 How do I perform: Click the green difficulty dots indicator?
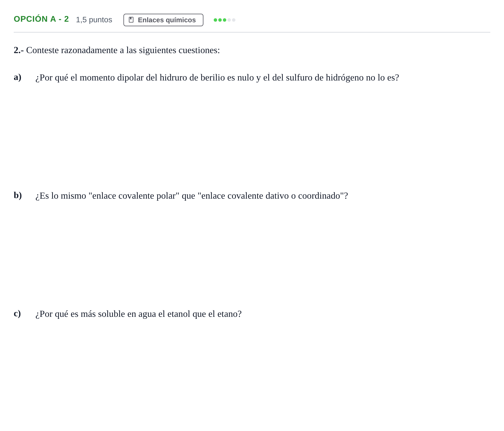[224, 20]
